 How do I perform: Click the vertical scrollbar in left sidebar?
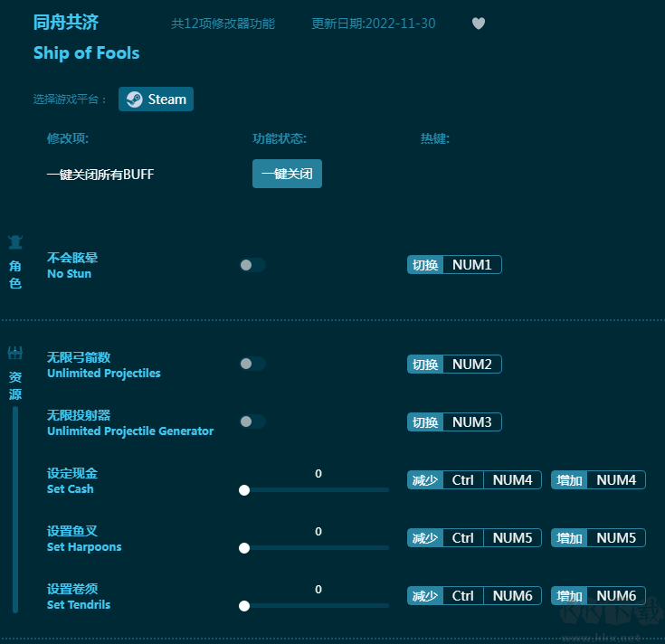(x=15, y=507)
